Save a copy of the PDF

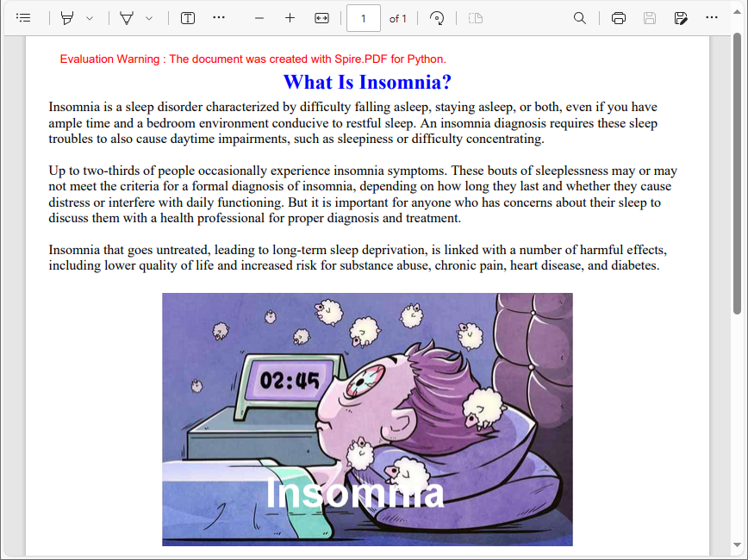pyautogui.click(x=681, y=17)
